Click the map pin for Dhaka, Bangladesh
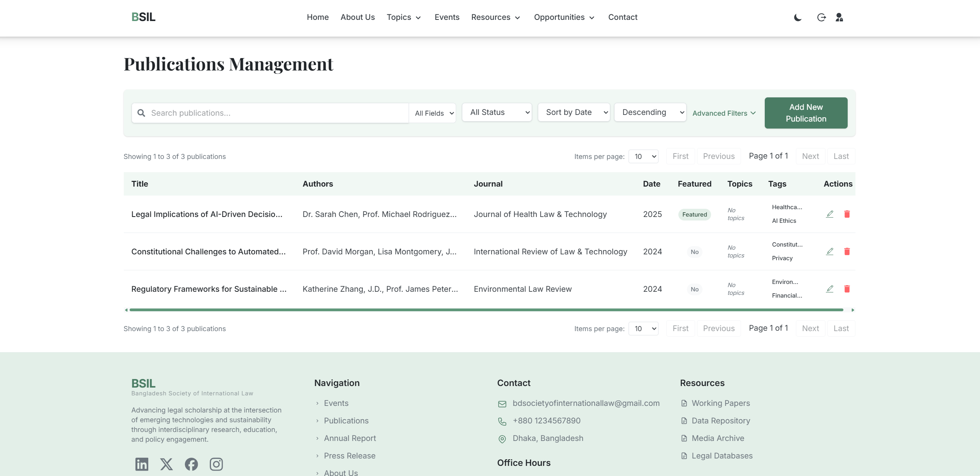980x476 pixels. (x=502, y=439)
